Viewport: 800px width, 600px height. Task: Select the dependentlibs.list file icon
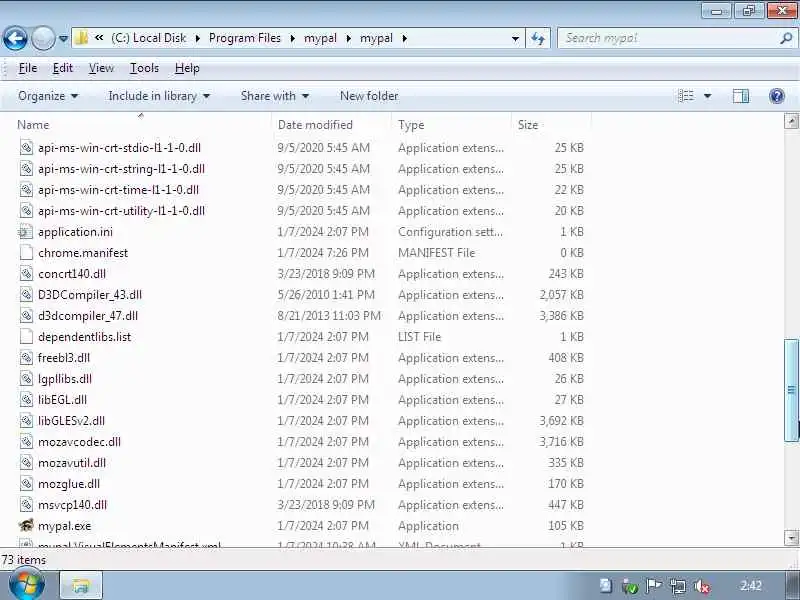[x=26, y=336]
